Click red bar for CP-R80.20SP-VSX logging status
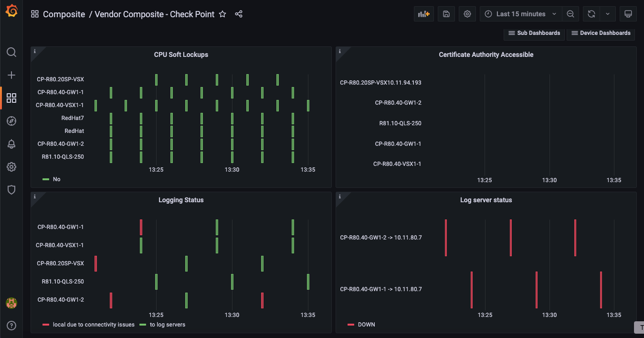The image size is (644, 338). [95, 263]
